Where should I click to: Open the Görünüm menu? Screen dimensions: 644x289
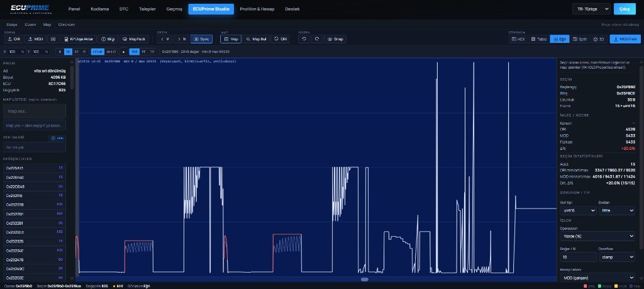[x=67, y=25]
